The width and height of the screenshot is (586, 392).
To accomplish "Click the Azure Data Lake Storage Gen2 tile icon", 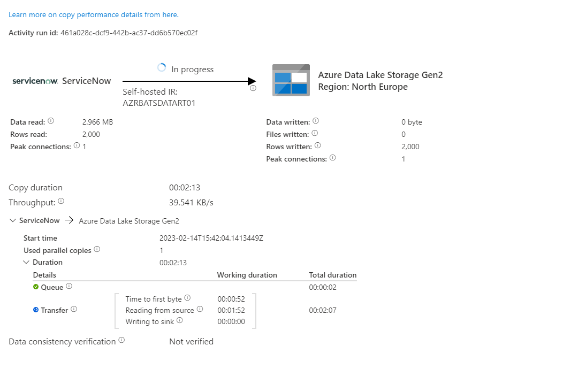I will pos(291,81).
